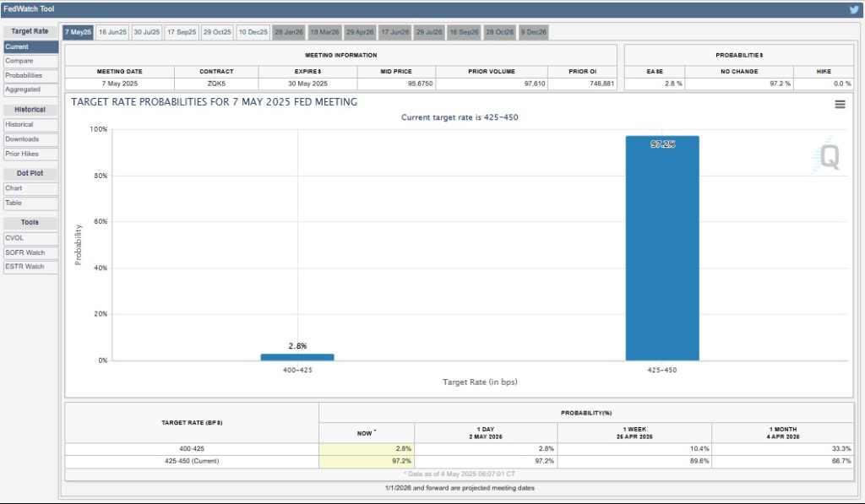Open the Downloads sidebar item

click(30, 139)
